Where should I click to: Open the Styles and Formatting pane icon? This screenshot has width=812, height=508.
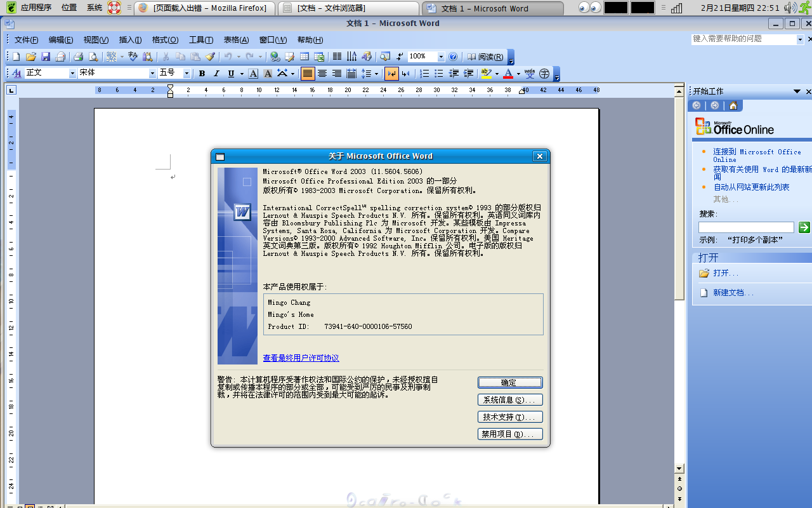[16, 74]
